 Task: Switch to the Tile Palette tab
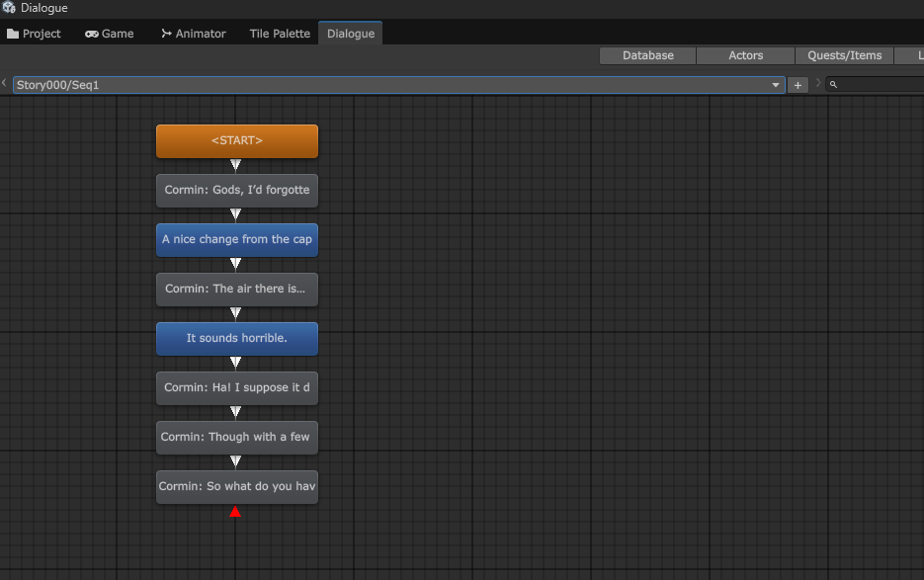(x=279, y=33)
